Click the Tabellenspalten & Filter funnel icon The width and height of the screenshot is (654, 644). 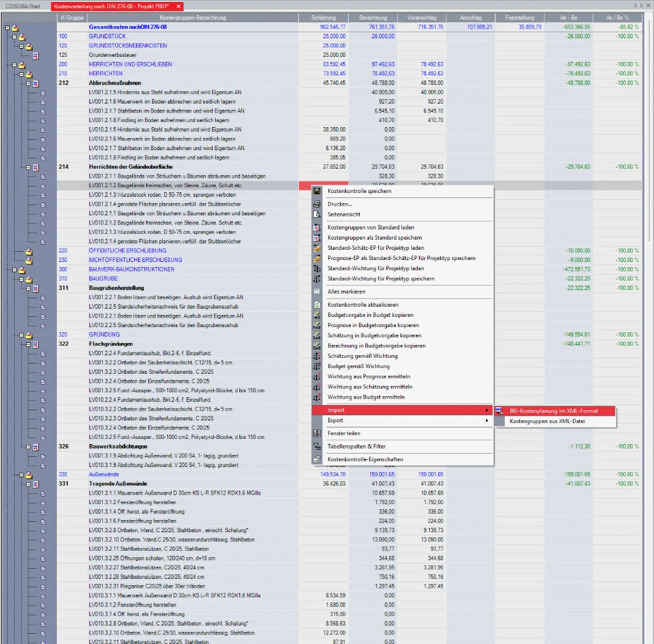click(317, 446)
